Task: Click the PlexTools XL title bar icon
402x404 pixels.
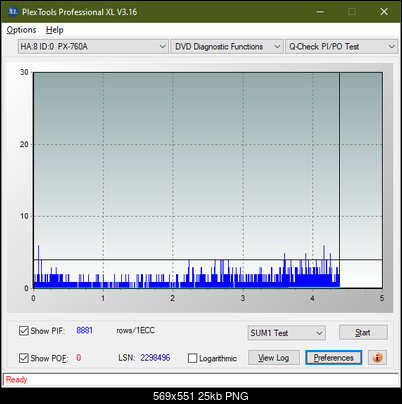Action: [13, 12]
